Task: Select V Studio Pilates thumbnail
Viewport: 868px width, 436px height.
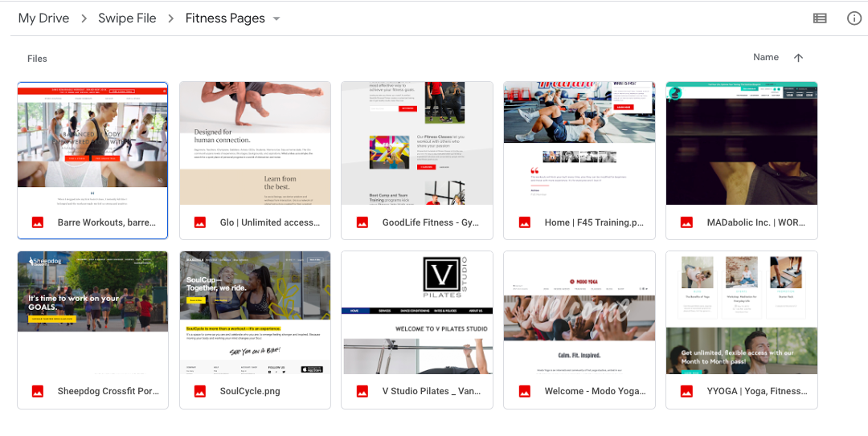Action: [417, 312]
